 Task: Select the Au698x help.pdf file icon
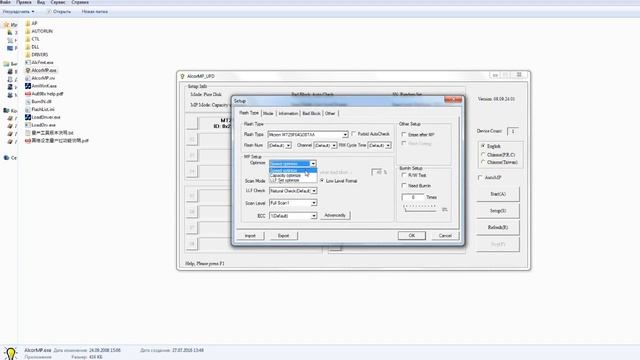[x=28, y=93]
